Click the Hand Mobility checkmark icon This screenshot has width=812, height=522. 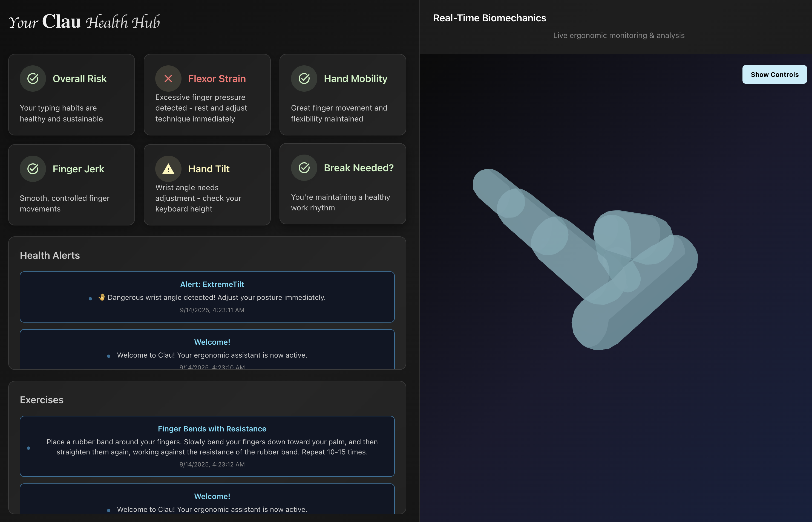(304, 79)
